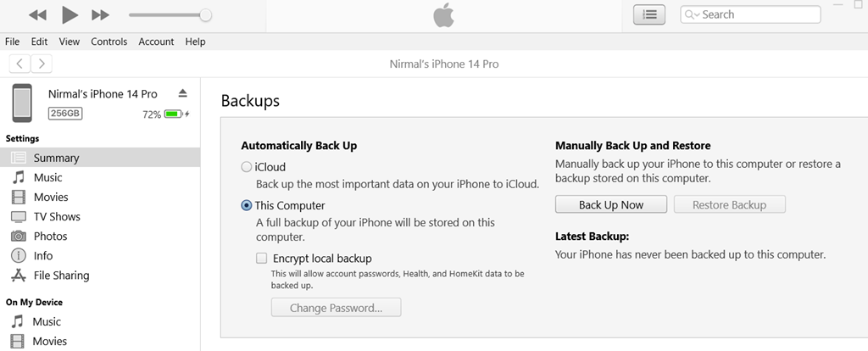Click the fast-forward playback icon
Viewport: 868px width, 351px height.
(x=100, y=15)
